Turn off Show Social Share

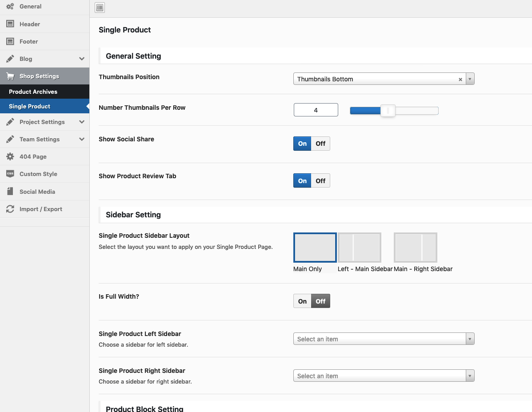pyautogui.click(x=320, y=144)
